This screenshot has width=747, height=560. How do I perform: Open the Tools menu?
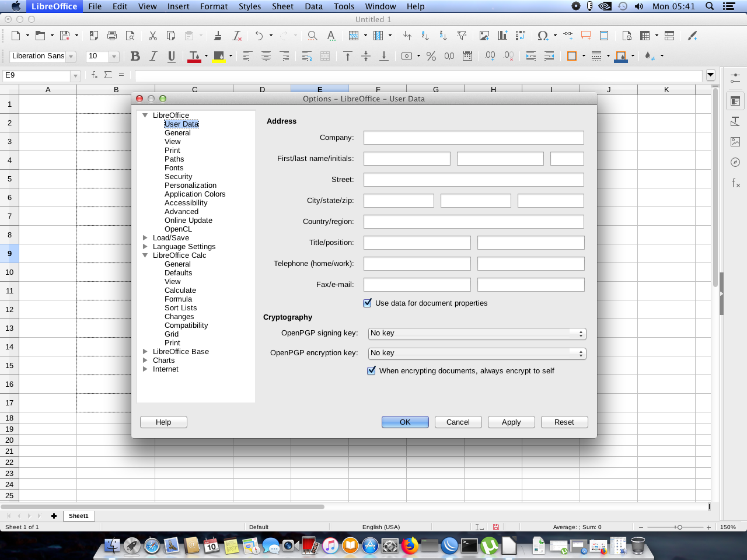[x=344, y=6]
